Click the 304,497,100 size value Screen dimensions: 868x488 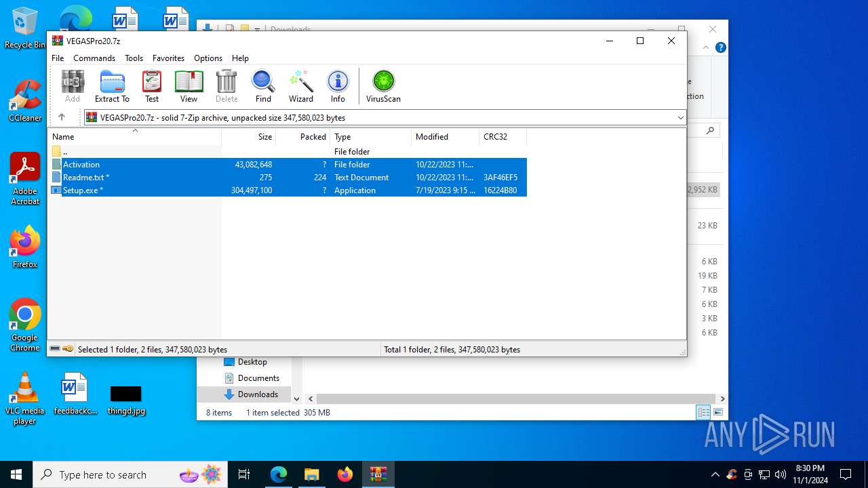click(x=251, y=190)
